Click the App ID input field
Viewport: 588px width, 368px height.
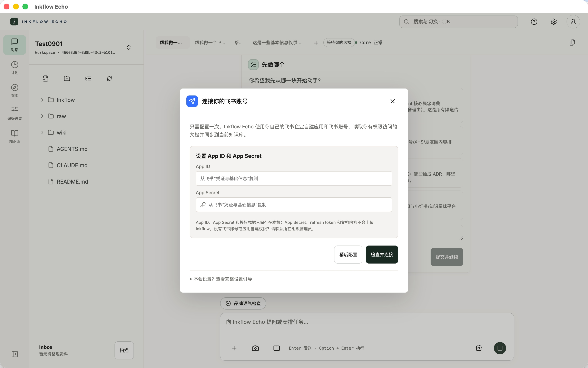pos(294,178)
